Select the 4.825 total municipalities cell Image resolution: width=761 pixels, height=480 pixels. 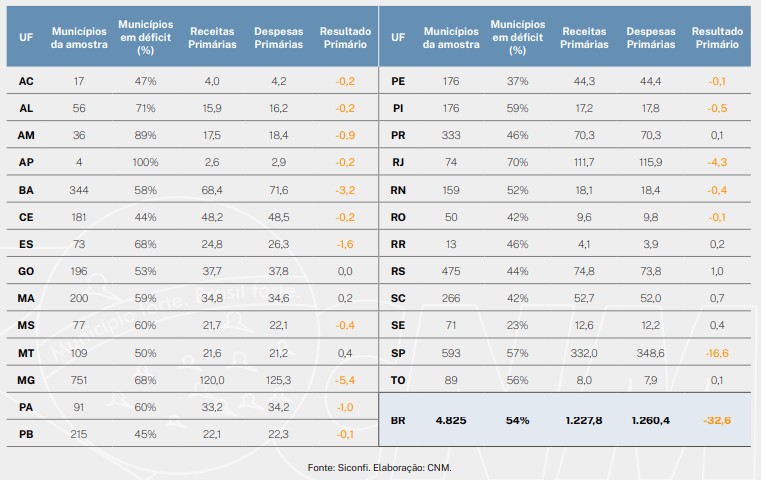[452, 421]
